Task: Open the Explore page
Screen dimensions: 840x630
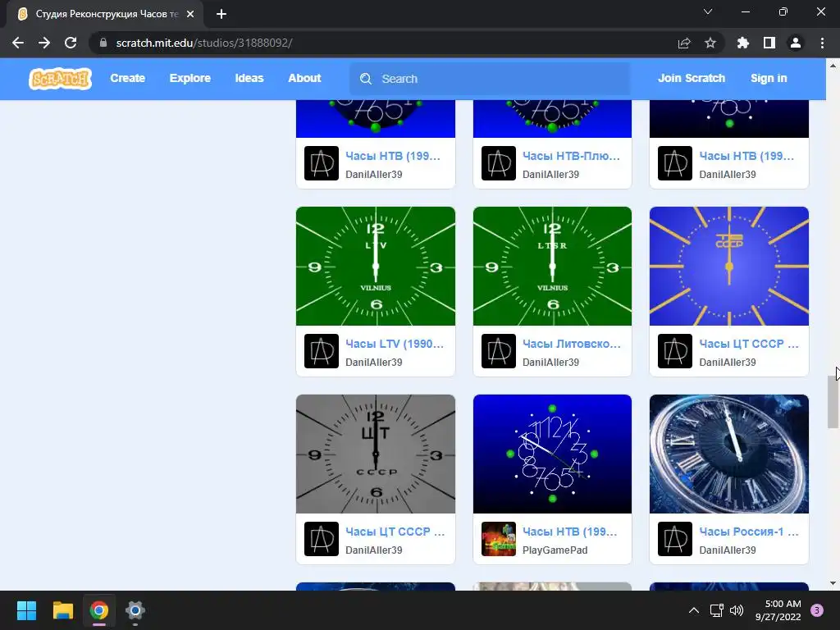Action: point(190,78)
